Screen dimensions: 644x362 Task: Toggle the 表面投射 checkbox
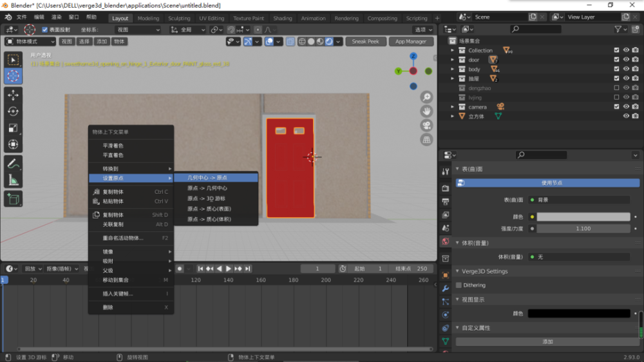click(45, 30)
